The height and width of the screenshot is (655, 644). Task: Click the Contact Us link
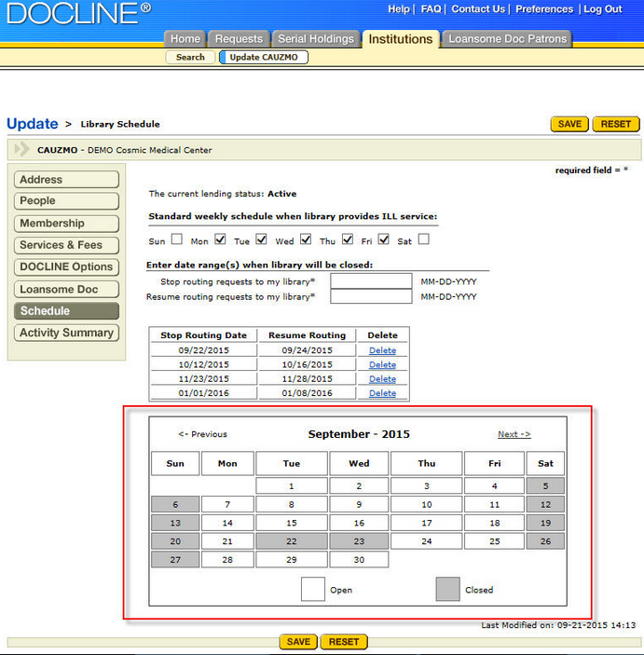pyautogui.click(x=478, y=8)
